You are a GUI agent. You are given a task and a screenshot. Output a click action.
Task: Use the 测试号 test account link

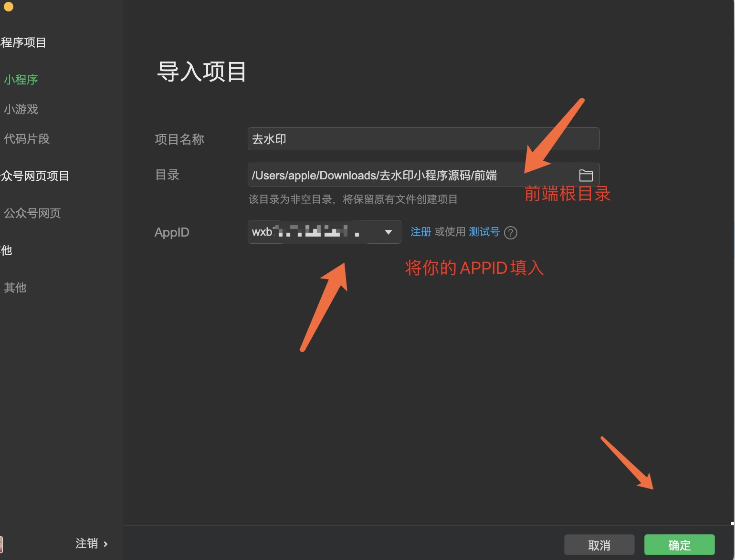(484, 232)
